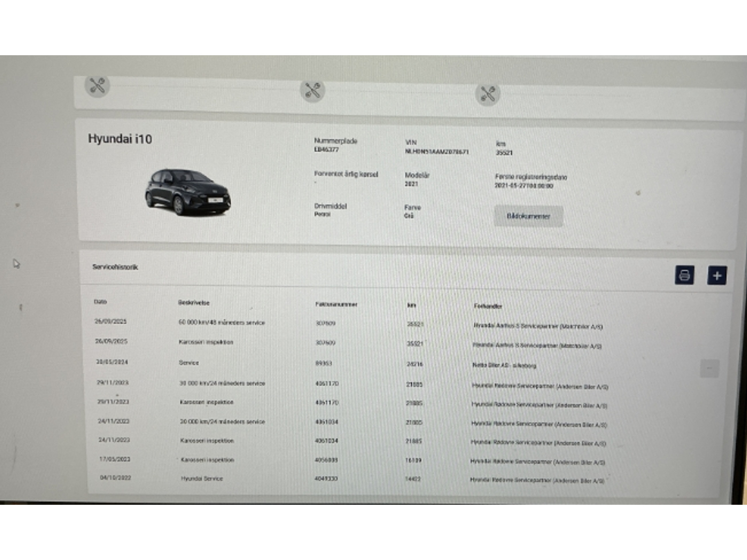This screenshot has width=747, height=560.
Task: Click the date 30/05/2024
Action: tap(112, 362)
